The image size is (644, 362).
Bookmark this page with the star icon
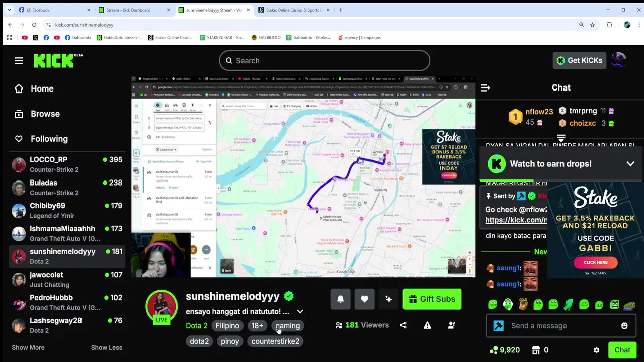pyautogui.click(x=592, y=25)
